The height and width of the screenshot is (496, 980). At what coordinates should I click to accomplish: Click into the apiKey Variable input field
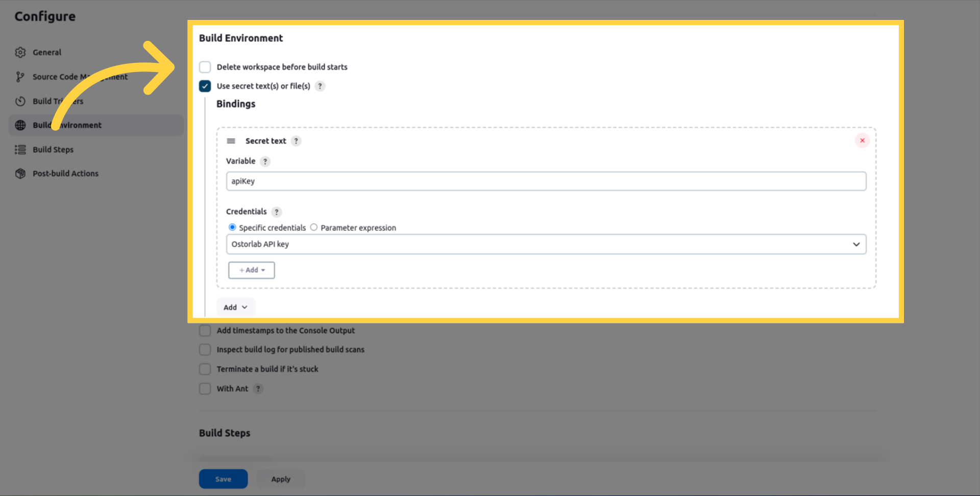[x=546, y=181]
